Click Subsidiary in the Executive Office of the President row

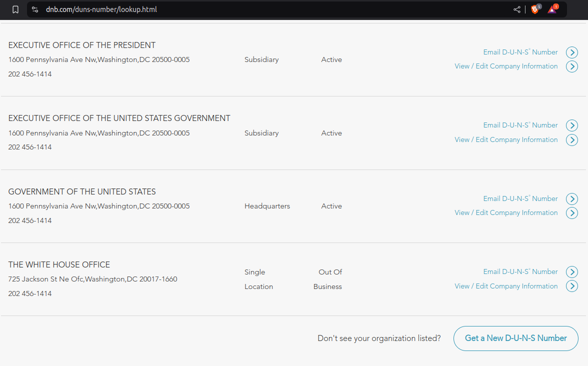(261, 59)
